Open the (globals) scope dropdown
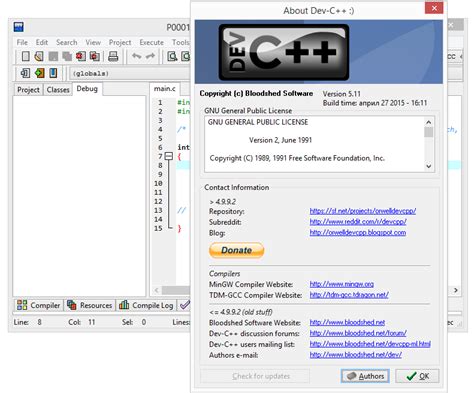This screenshot has width=474, height=393. coord(130,73)
